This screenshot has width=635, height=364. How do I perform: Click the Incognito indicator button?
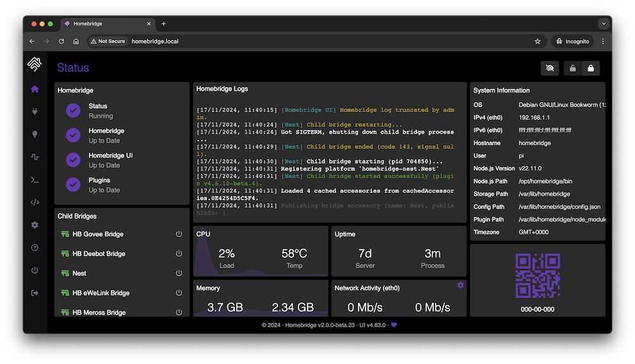(x=573, y=41)
